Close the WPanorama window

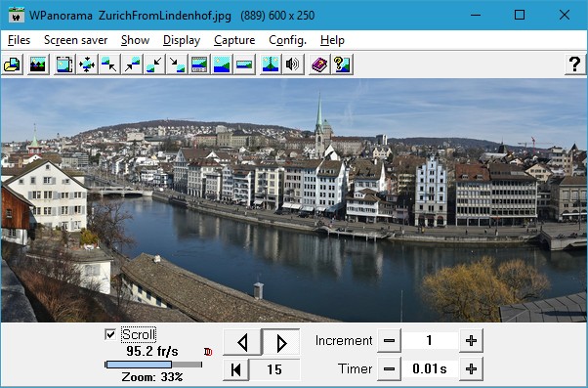point(565,15)
